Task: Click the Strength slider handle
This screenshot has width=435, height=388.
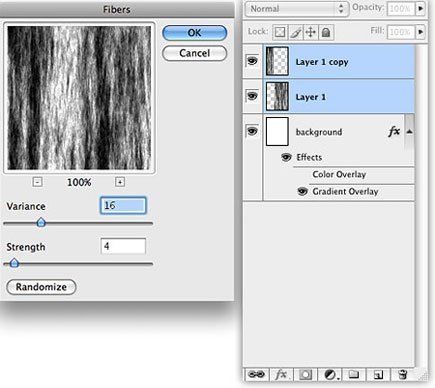Action: click(x=14, y=263)
